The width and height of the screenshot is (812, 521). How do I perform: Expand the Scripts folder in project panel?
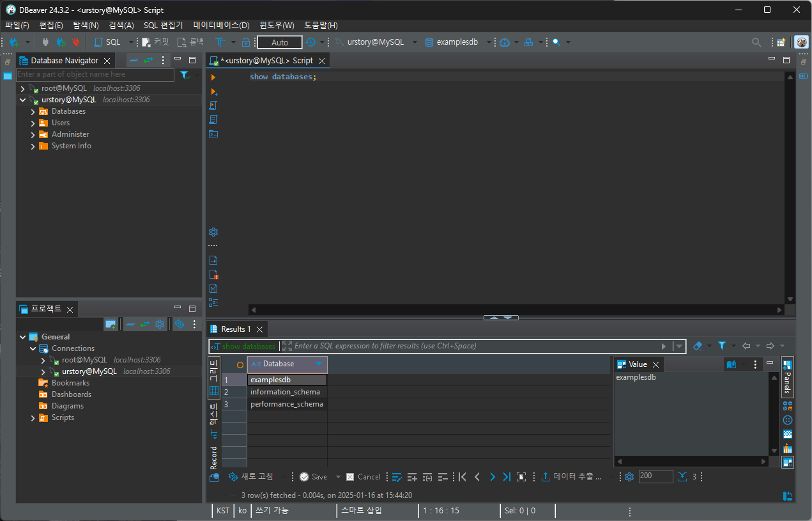[33, 417]
